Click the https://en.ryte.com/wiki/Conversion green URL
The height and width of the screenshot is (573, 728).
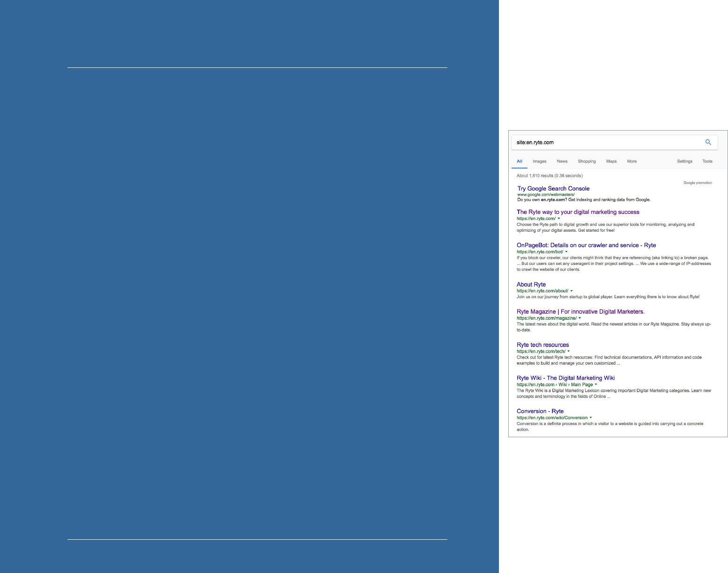pyautogui.click(x=552, y=418)
